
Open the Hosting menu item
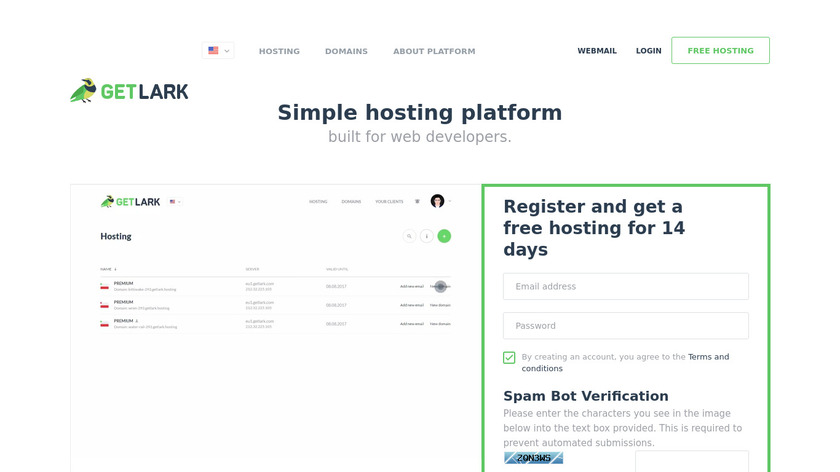(279, 51)
